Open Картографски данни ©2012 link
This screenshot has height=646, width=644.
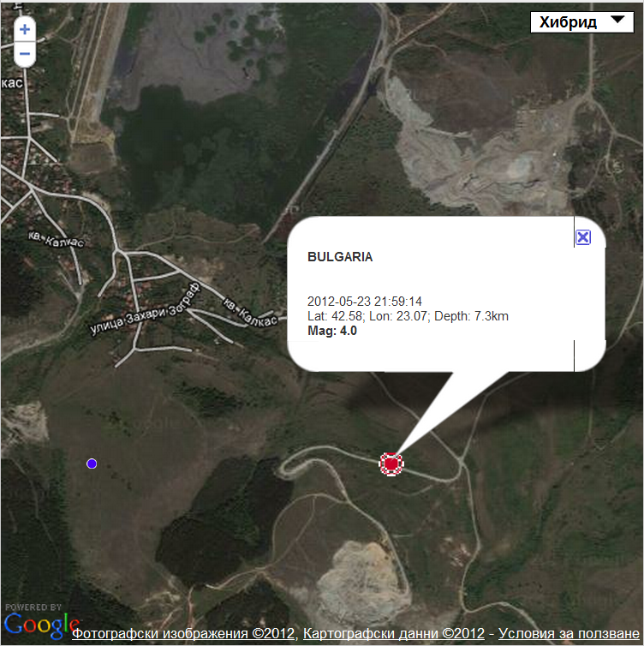point(394,633)
